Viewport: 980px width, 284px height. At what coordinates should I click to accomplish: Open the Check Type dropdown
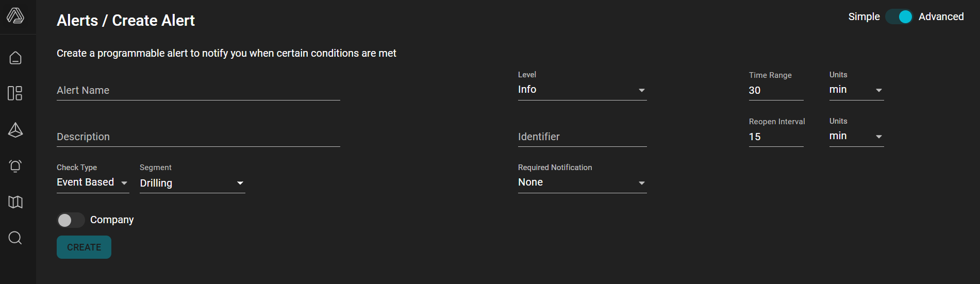point(93,182)
